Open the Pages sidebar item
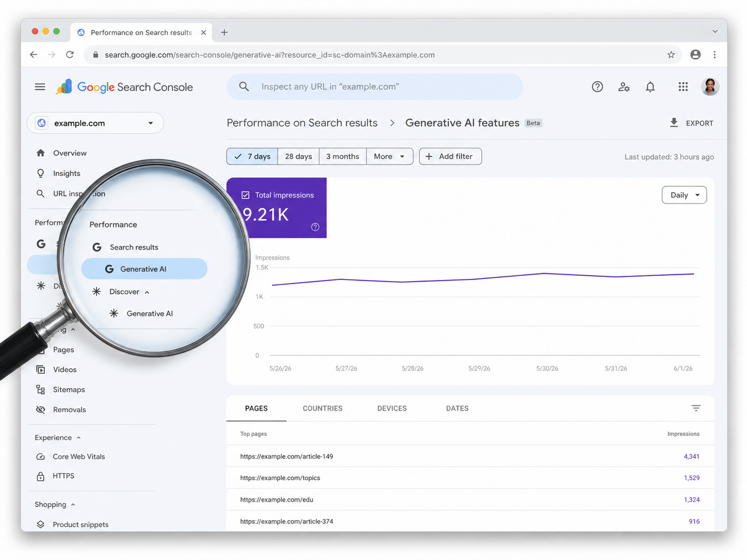The width and height of the screenshot is (747, 560). tap(63, 350)
